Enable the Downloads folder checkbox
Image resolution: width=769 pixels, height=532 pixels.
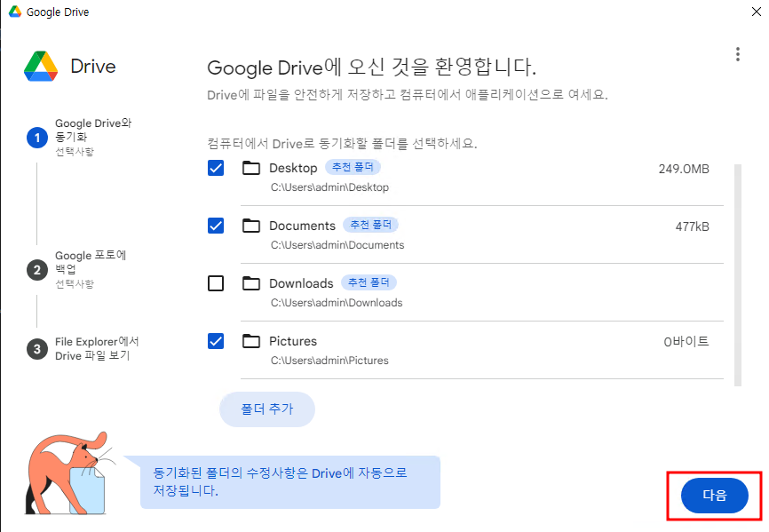click(216, 283)
